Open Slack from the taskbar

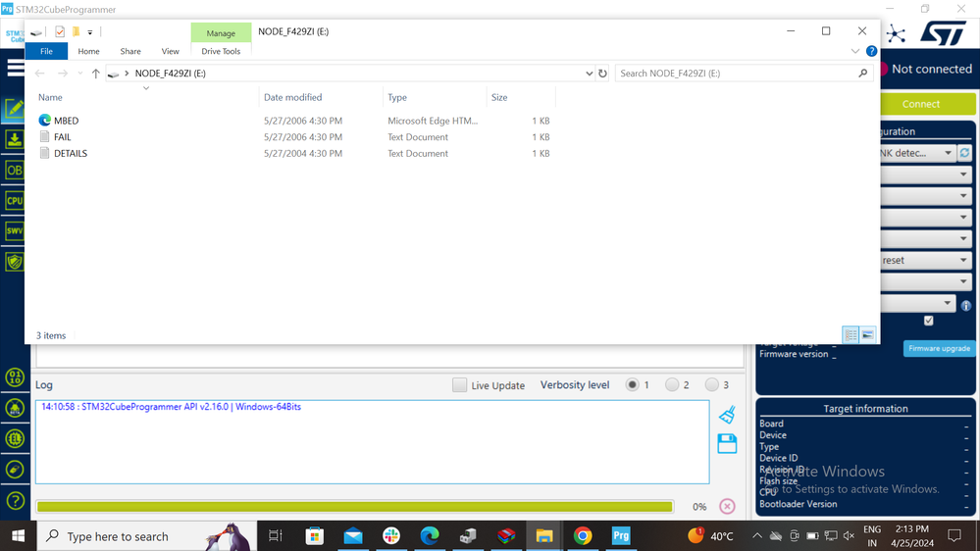(391, 536)
